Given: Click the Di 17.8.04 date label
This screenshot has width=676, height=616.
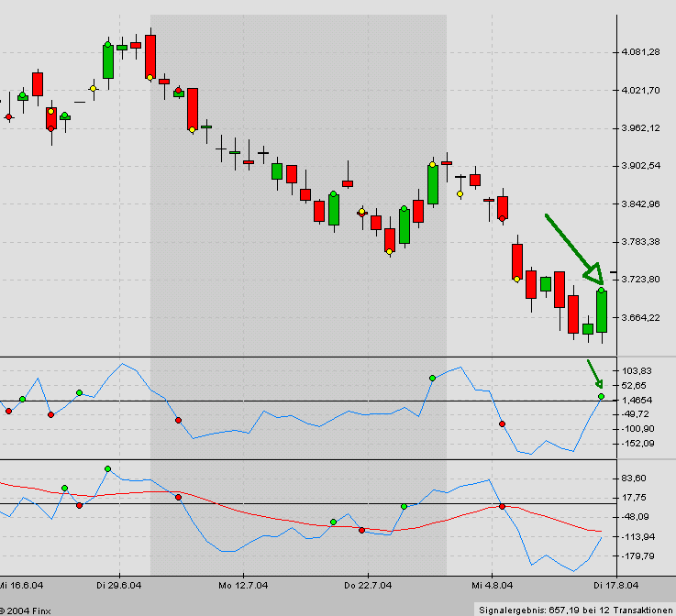Looking at the screenshot, I should click(x=615, y=584).
